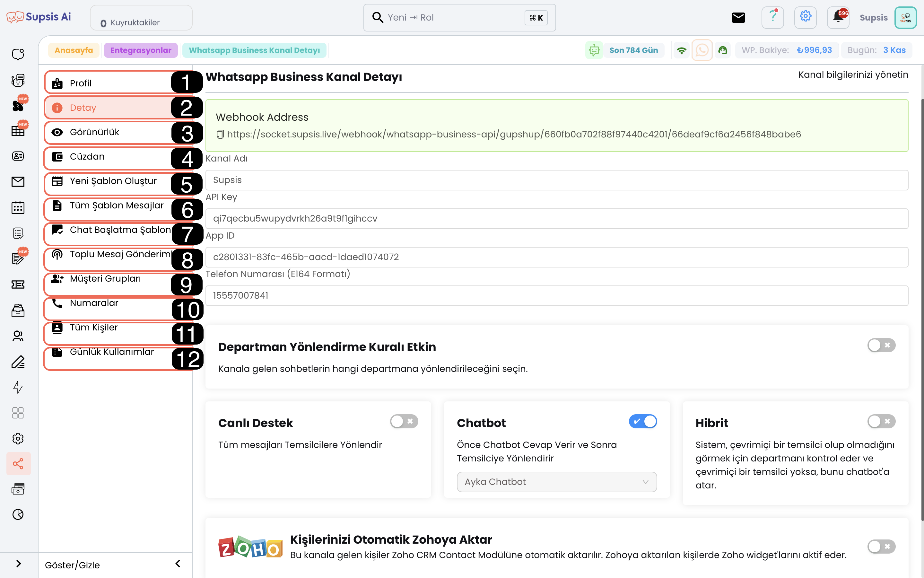The height and width of the screenshot is (578, 924).
Task: Enable Zoho automatic contact transfer toggle
Action: tap(881, 546)
